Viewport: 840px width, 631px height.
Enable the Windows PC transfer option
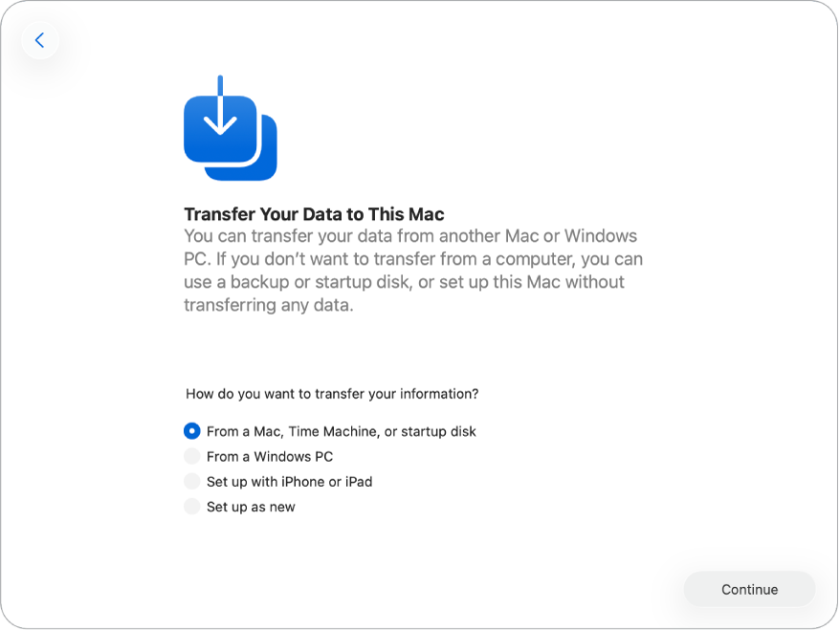[x=190, y=456]
